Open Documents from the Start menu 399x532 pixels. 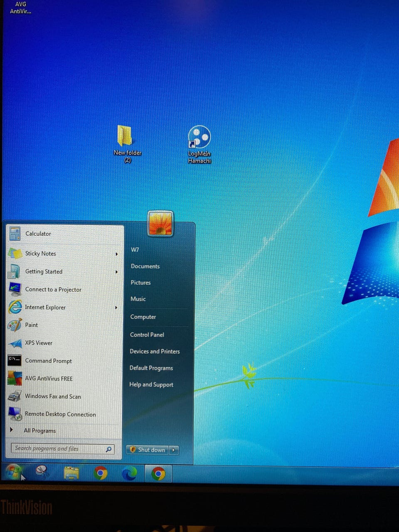pos(145,266)
